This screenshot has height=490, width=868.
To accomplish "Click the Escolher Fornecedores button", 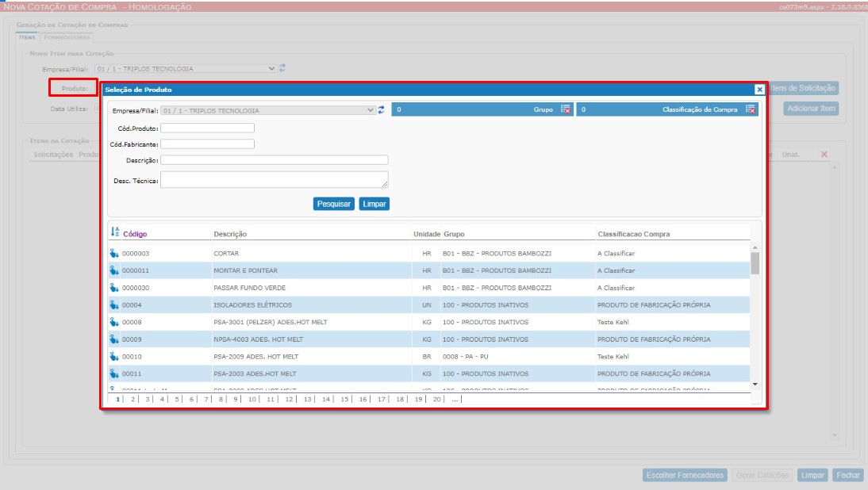I will pyautogui.click(x=685, y=475).
